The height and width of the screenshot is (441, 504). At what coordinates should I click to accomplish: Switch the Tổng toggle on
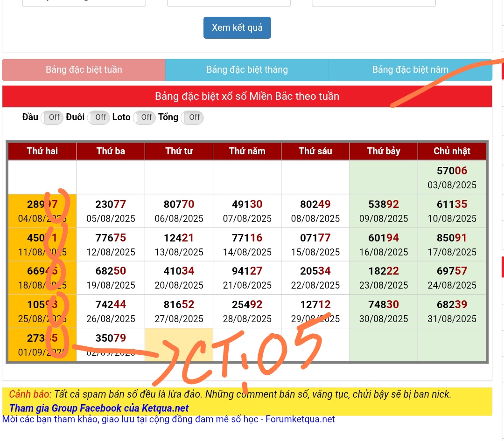pyautogui.click(x=192, y=117)
